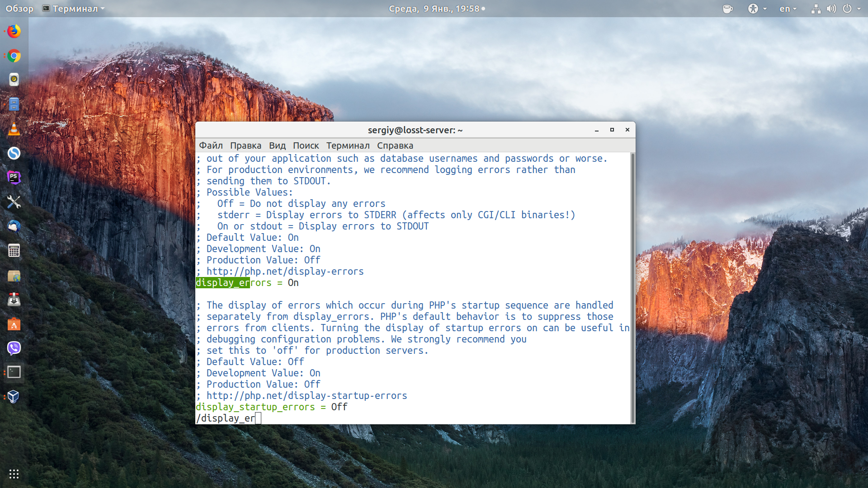The height and width of the screenshot is (488, 868).
Task: Launch VLC media player from the dock
Action: (x=14, y=129)
